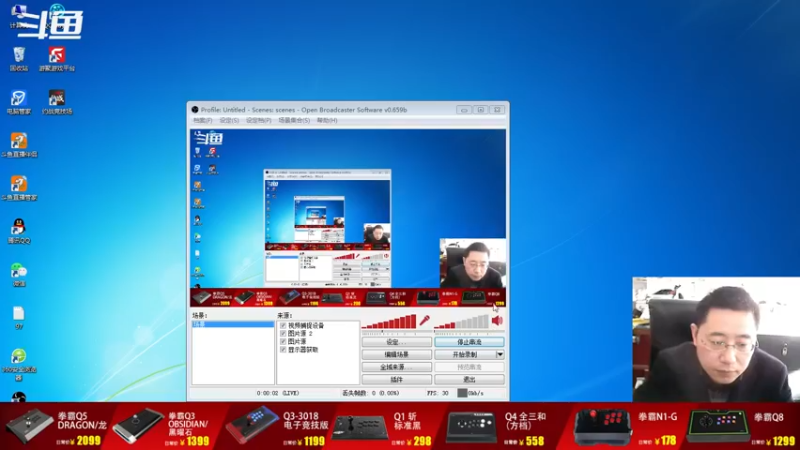Screen dimensions: 800x450
Task: Select the 图片源 2 source row text
Action: click(300, 333)
